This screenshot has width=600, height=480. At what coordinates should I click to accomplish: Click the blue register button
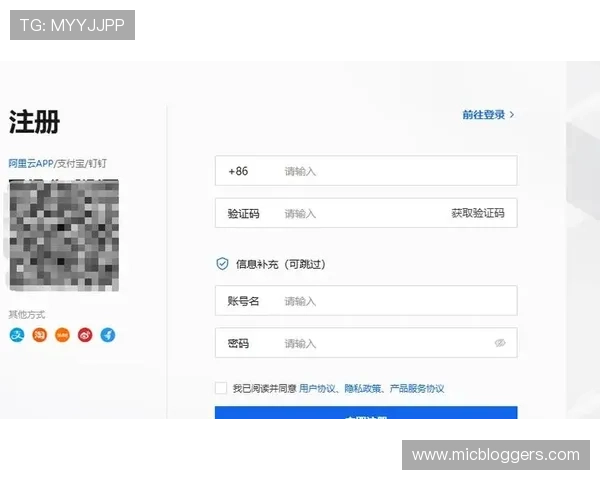click(x=366, y=413)
